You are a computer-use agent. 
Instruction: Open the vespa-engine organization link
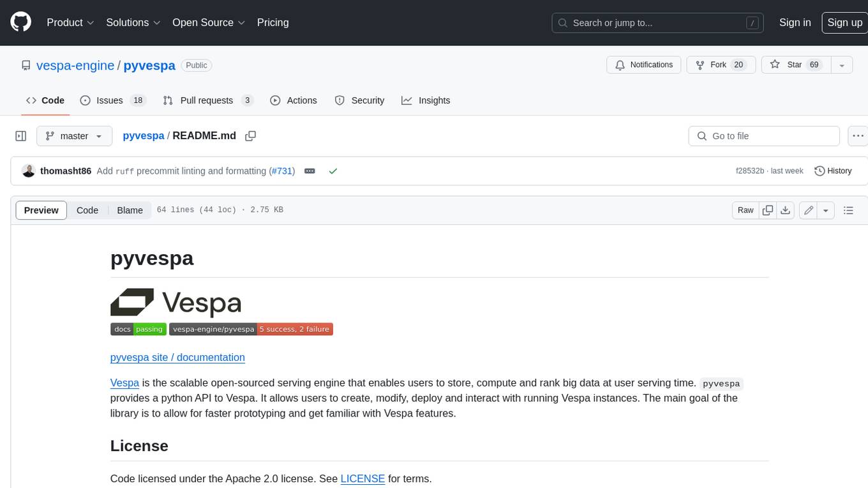(x=75, y=65)
